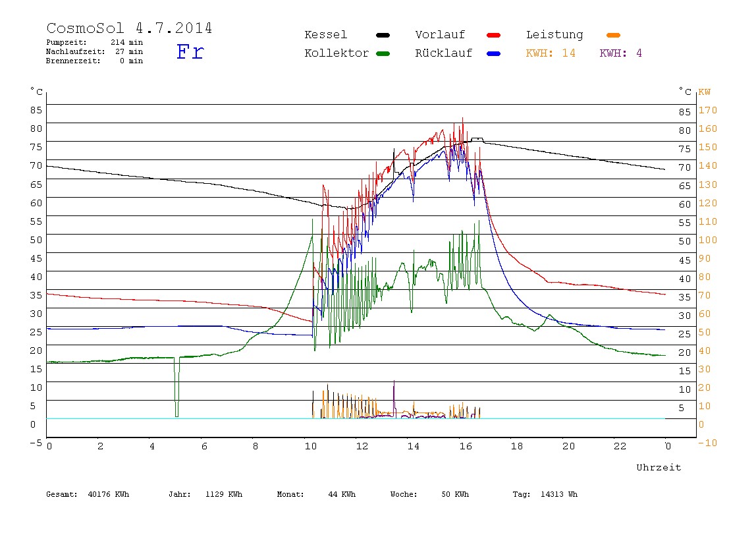Click the black Kessel legend swatch
756x535 pixels.
(383, 35)
